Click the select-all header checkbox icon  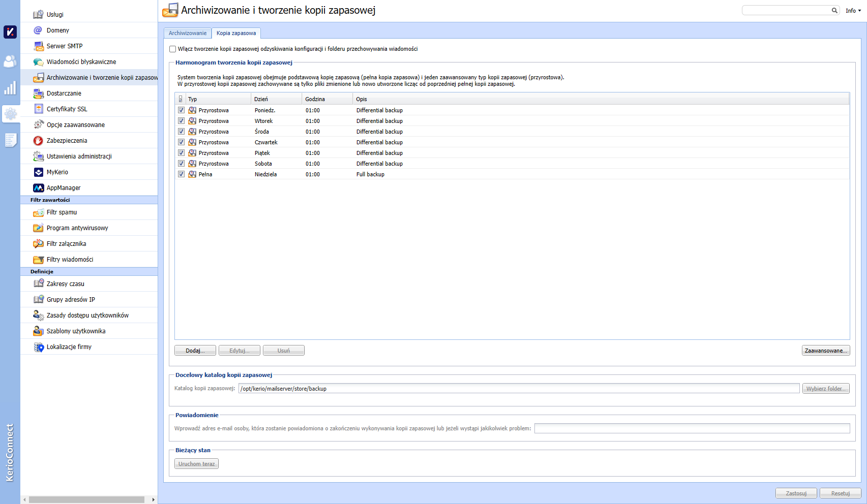181,99
